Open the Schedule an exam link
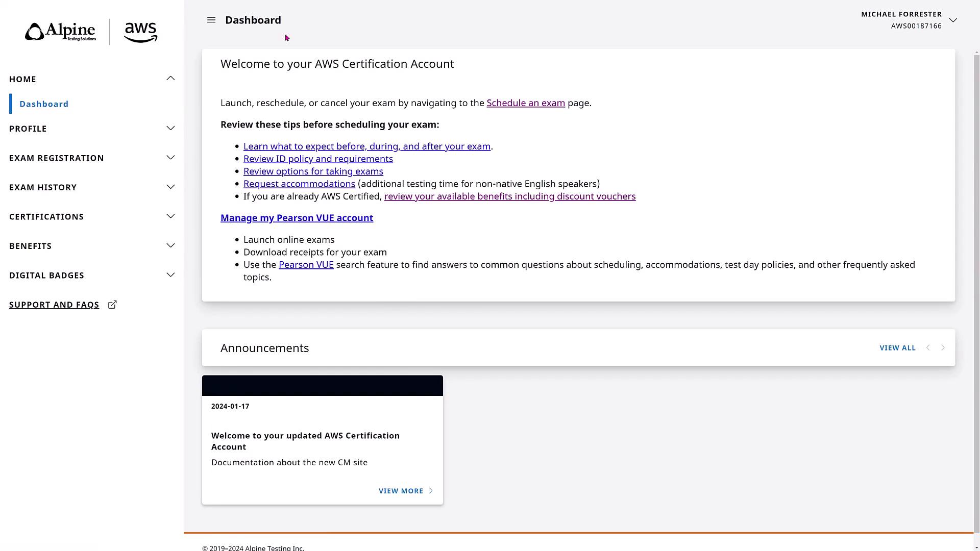 (525, 103)
